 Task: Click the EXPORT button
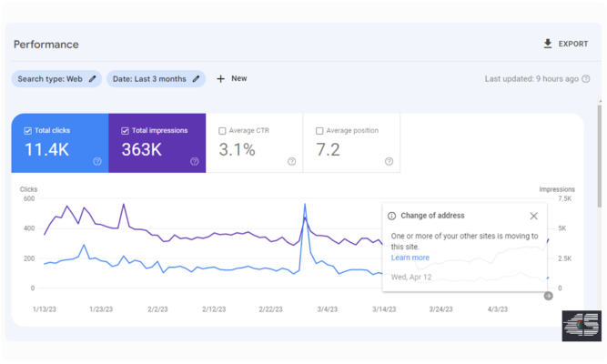pos(565,44)
